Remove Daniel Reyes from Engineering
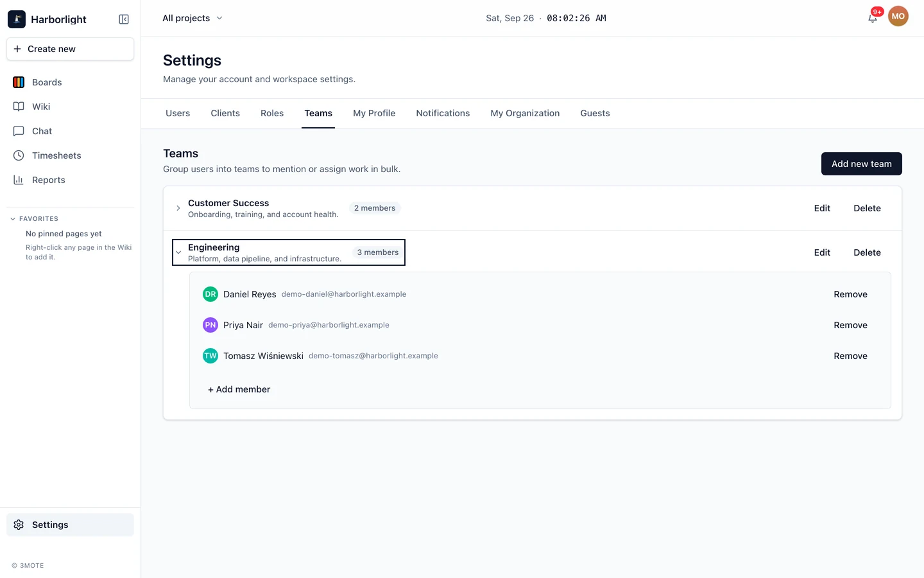This screenshot has height=578, width=924. point(850,294)
